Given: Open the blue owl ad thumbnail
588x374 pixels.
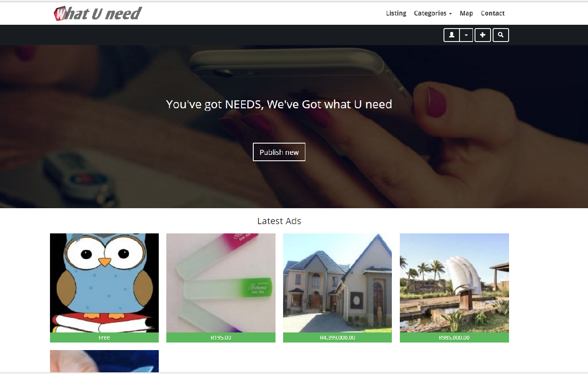Looking at the screenshot, I should (x=104, y=283).
